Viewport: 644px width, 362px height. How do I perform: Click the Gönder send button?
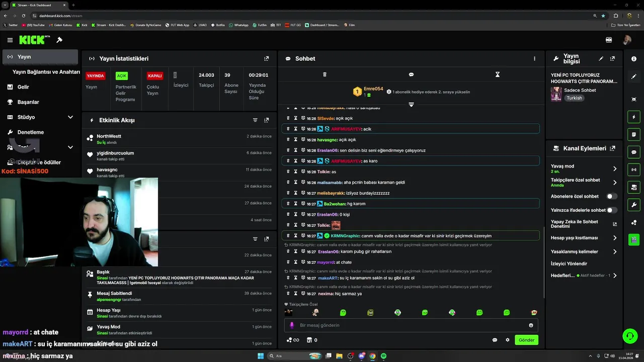[x=526, y=340]
